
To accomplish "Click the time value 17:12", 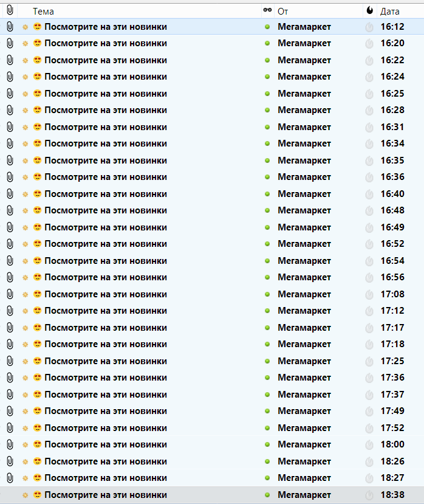I will [392, 311].
